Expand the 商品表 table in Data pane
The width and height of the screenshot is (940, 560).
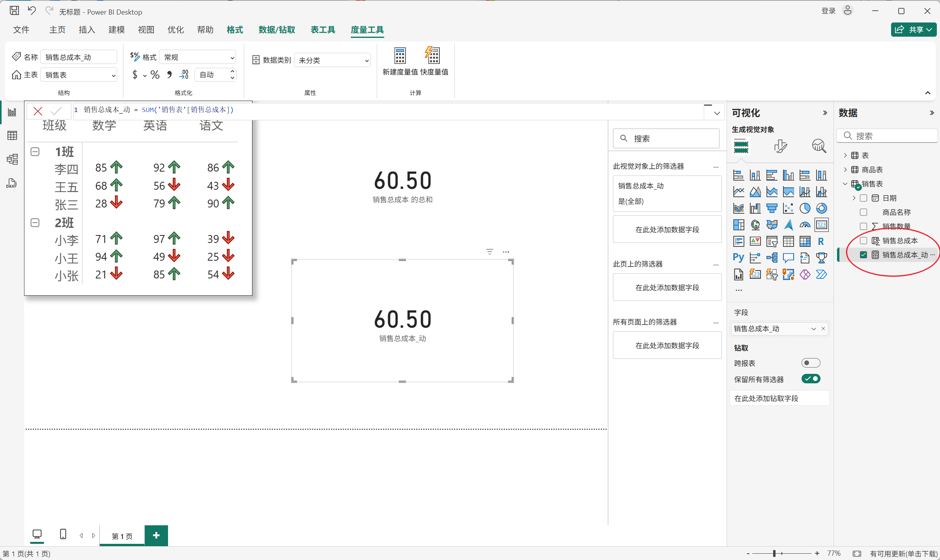(845, 170)
